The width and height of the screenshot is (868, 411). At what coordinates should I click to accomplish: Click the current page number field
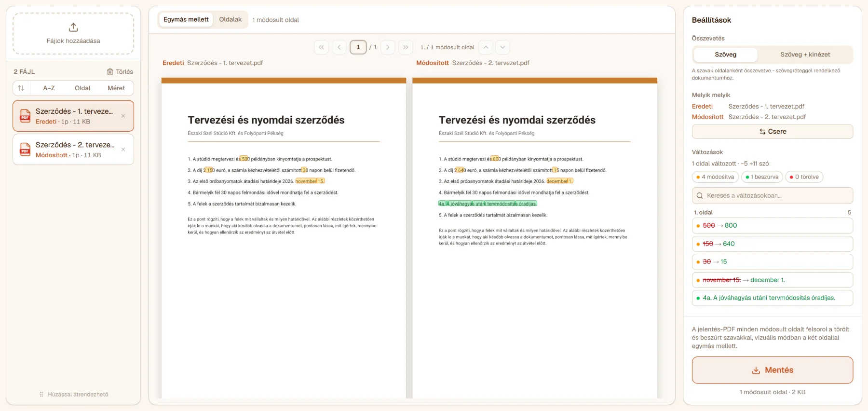pos(358,47)
